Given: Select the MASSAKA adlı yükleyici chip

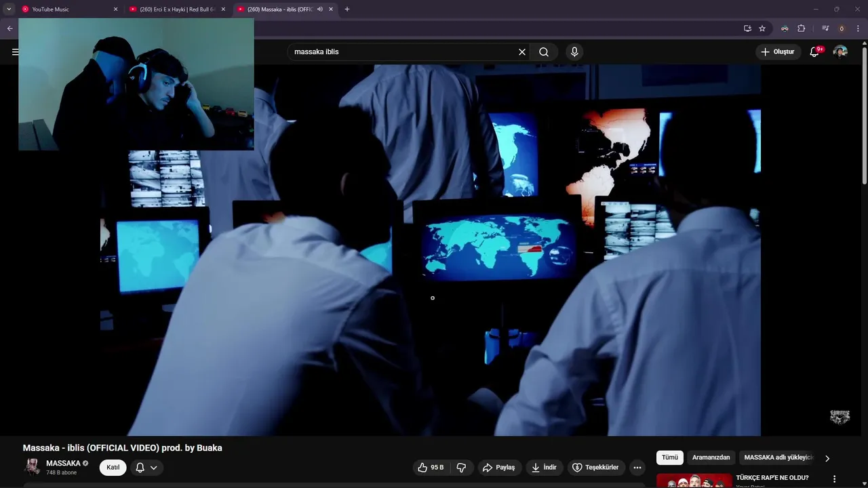Looking at the screenshot, I should pos(777,457).
